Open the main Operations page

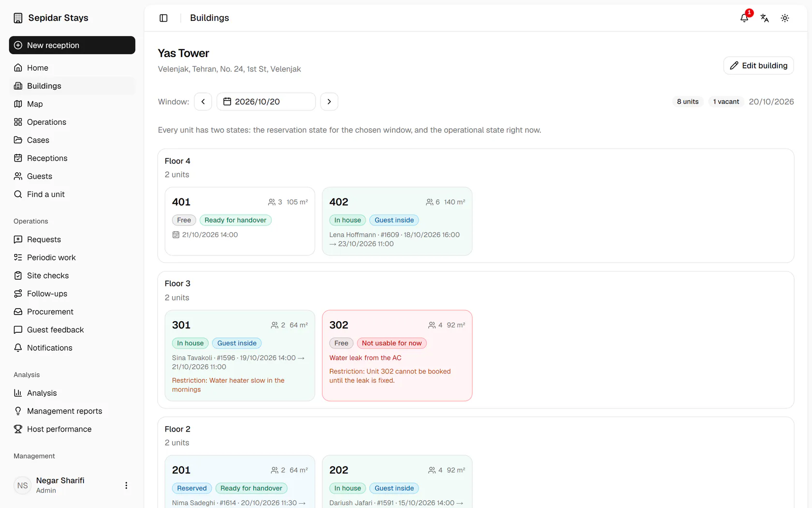[x=72, y=122]
